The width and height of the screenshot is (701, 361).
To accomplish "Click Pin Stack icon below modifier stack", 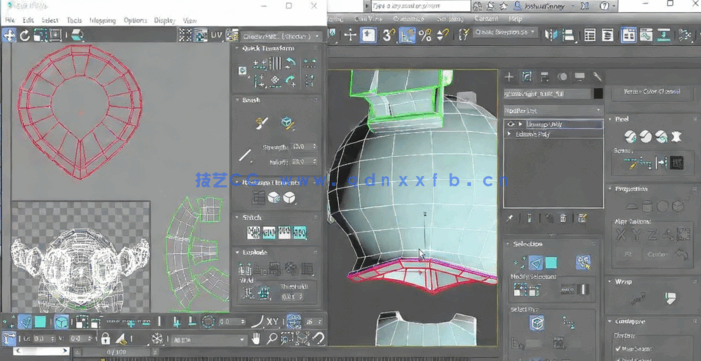I will [509, 218].
